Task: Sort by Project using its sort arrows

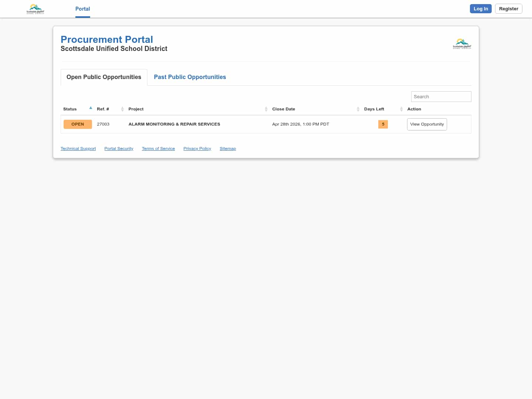Action: click(x=266, y=109)
